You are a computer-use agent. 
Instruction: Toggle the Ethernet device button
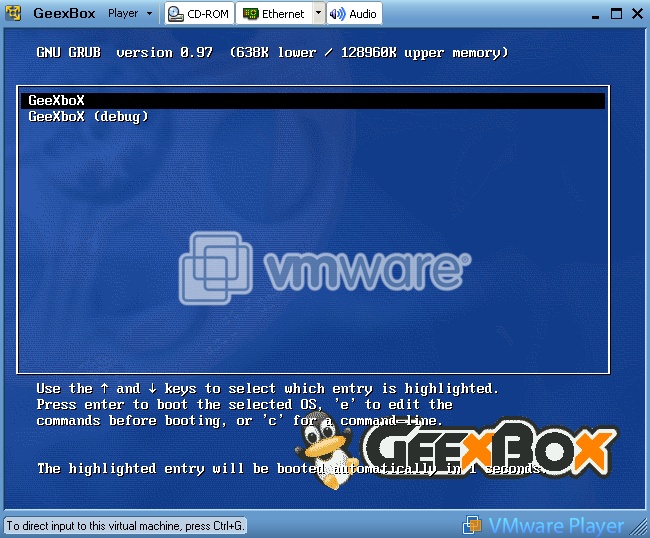[x=274, y=14]
